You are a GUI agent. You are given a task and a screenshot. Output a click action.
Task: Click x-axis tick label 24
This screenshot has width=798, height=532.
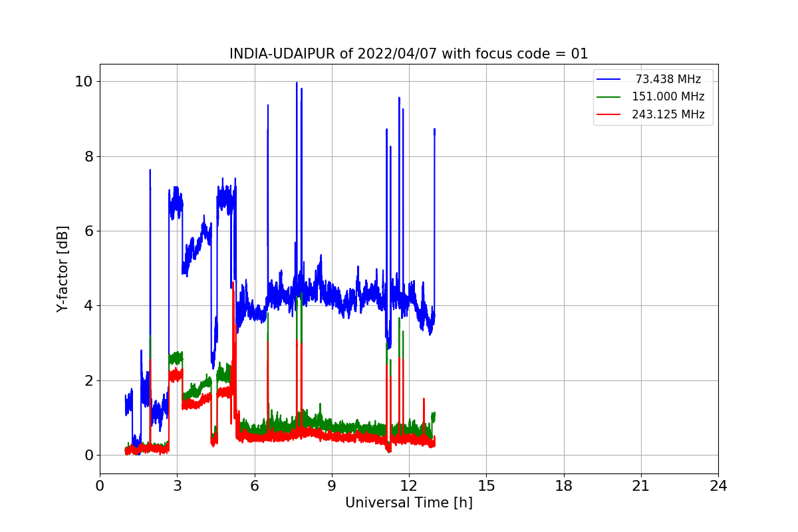coord(718,486)
